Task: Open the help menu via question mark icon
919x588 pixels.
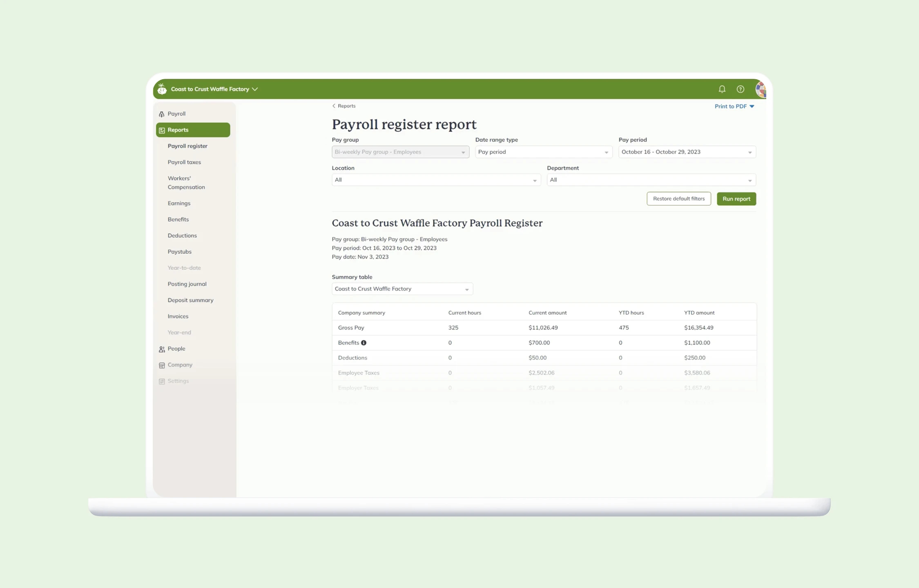Action: [740, 89]
